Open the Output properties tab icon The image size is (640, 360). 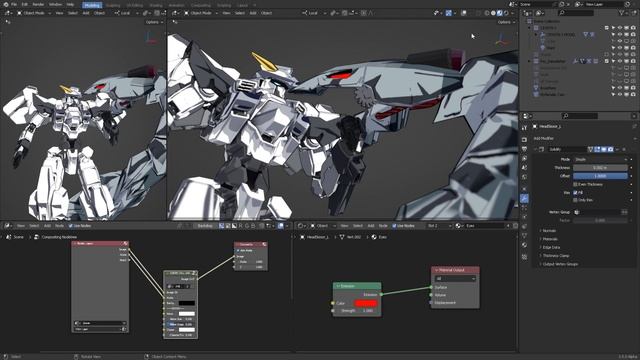point(524,149)
